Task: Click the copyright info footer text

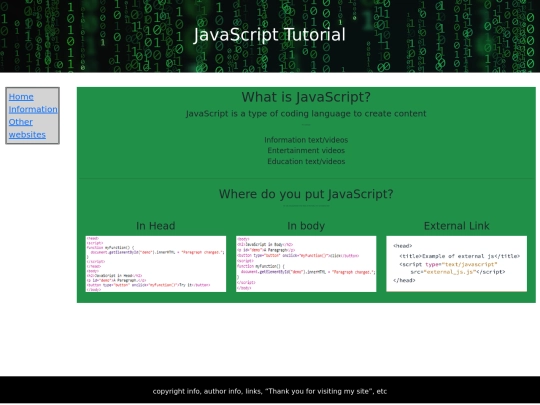Action: [x=270, y=391]
